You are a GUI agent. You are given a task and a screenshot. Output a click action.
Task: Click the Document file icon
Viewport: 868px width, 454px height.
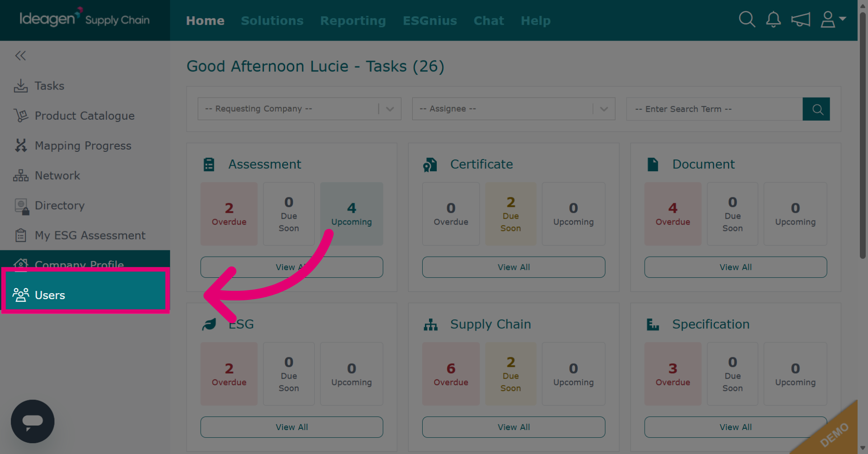(x=653, y=164)
